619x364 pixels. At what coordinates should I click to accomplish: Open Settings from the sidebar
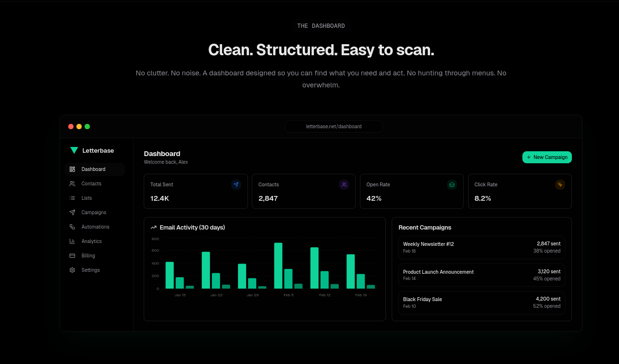click(x=95, y=270)
